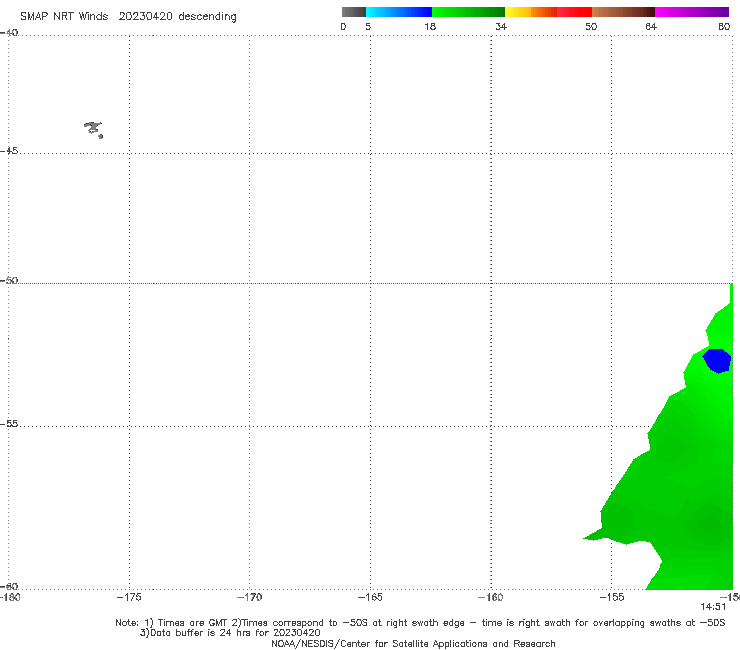The image size is (740, 650).
Task: Click the colorbar label '50'
Action: (x=591, y=26)
